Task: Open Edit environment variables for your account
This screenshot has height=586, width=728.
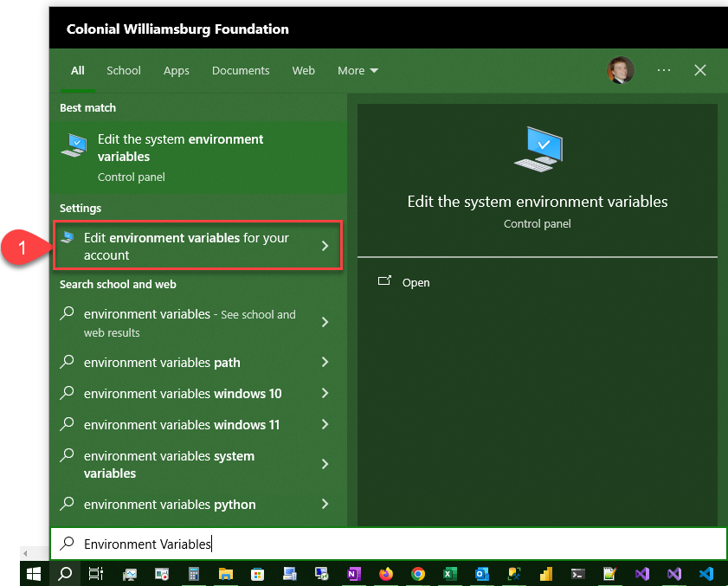Action: pyautogui.click(x=197, y=246)
